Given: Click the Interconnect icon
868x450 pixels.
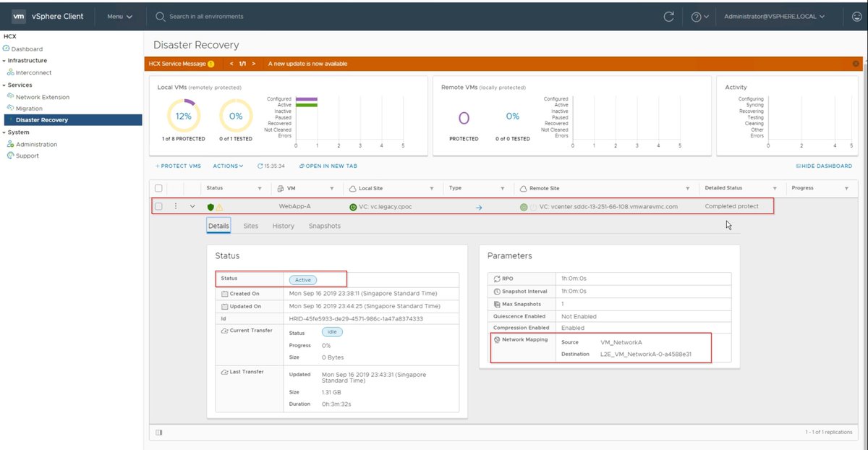Looking at the screenshot, I should (10, 72).
